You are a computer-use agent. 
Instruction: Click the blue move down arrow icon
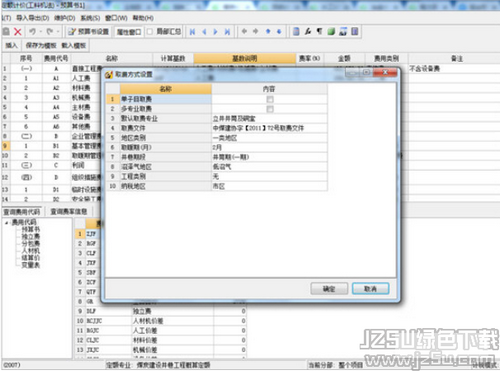click(279, 31)
